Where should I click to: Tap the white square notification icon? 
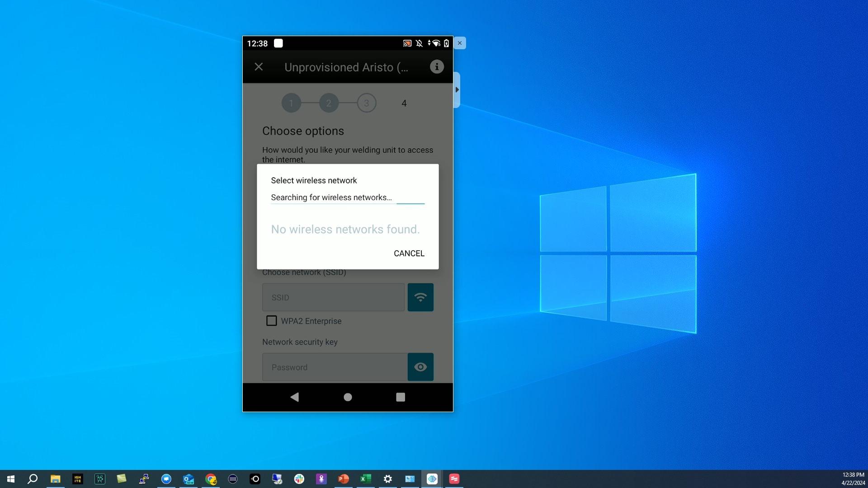278,43
